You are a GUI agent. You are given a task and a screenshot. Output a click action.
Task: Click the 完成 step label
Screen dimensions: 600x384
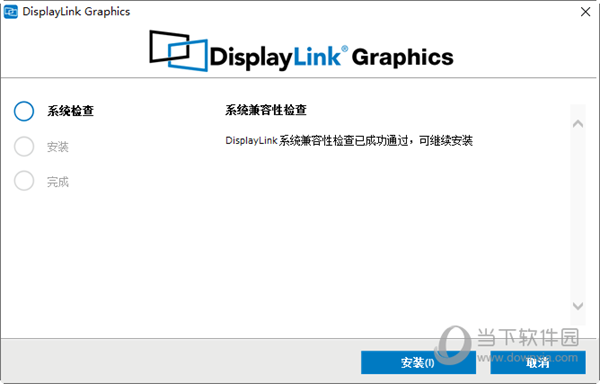click(x=58, y=182)
